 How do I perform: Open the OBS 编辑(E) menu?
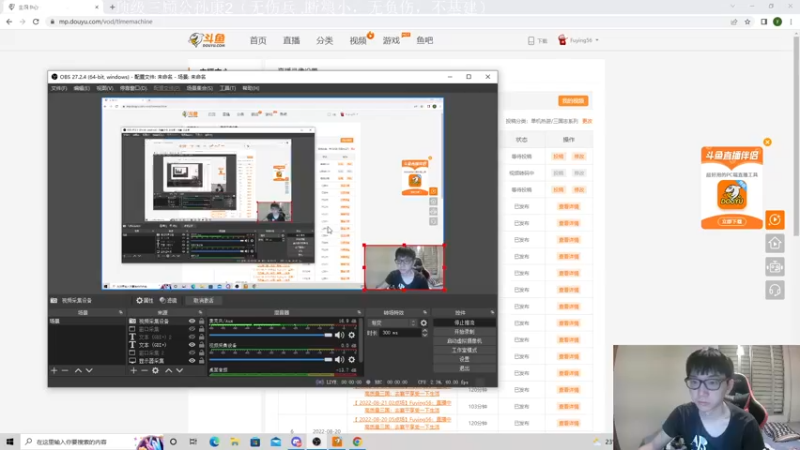(82, 88)
